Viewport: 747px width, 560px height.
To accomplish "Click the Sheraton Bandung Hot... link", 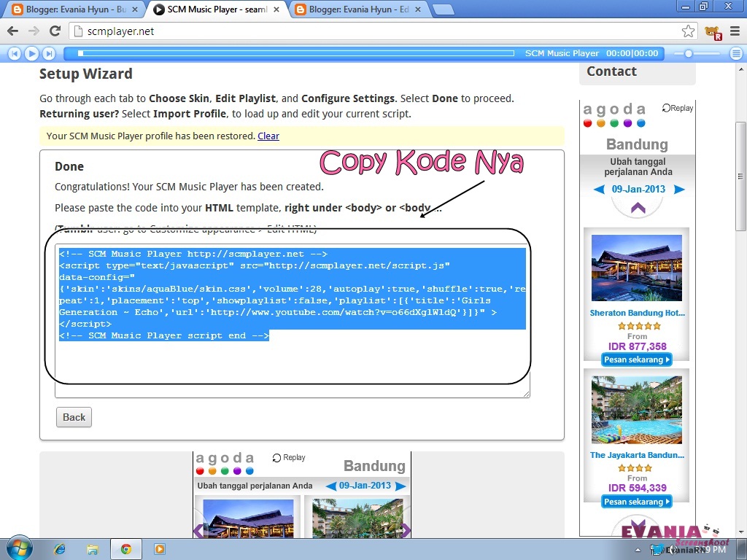I will (637, 313).
